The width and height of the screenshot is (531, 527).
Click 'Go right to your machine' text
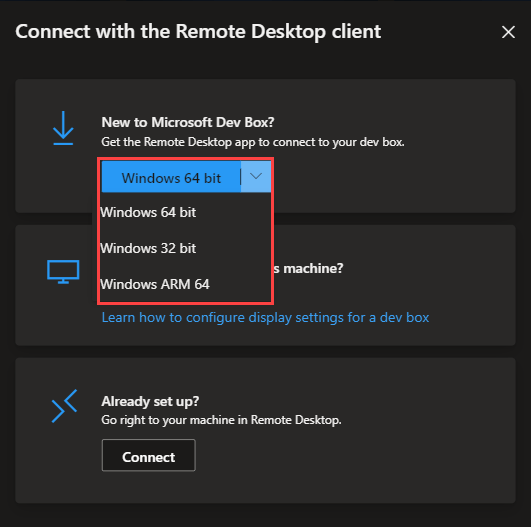[221, 420]
